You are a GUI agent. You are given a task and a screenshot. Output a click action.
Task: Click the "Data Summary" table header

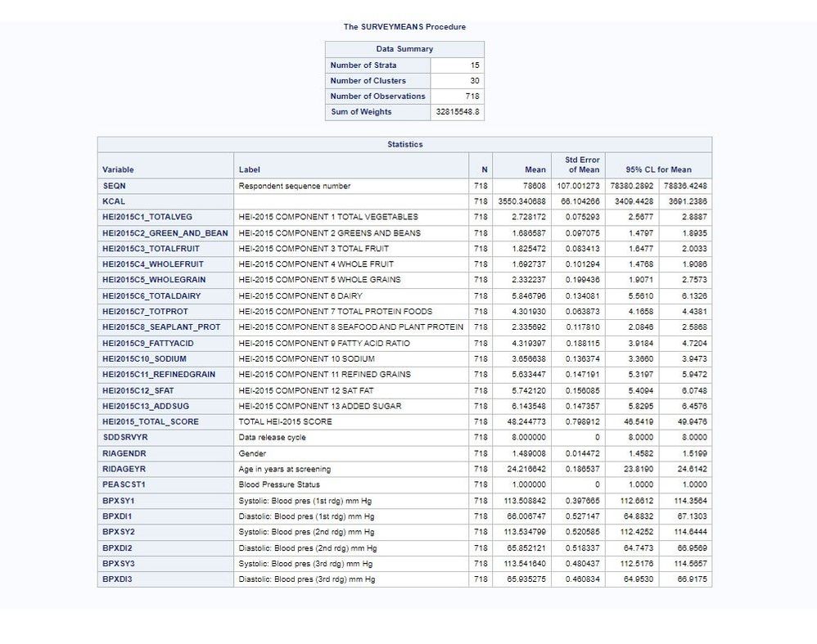pyautogui.click(x=404, y=49)
